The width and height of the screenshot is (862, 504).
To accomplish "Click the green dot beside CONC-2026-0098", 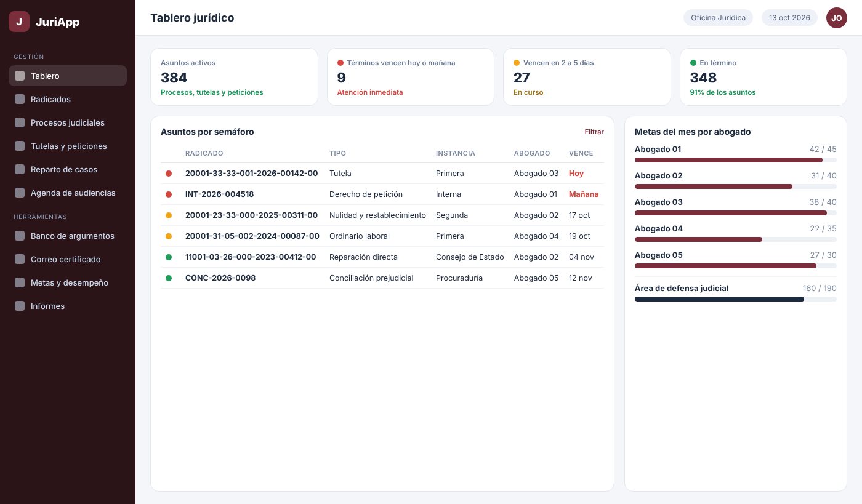I will point(169,278).
